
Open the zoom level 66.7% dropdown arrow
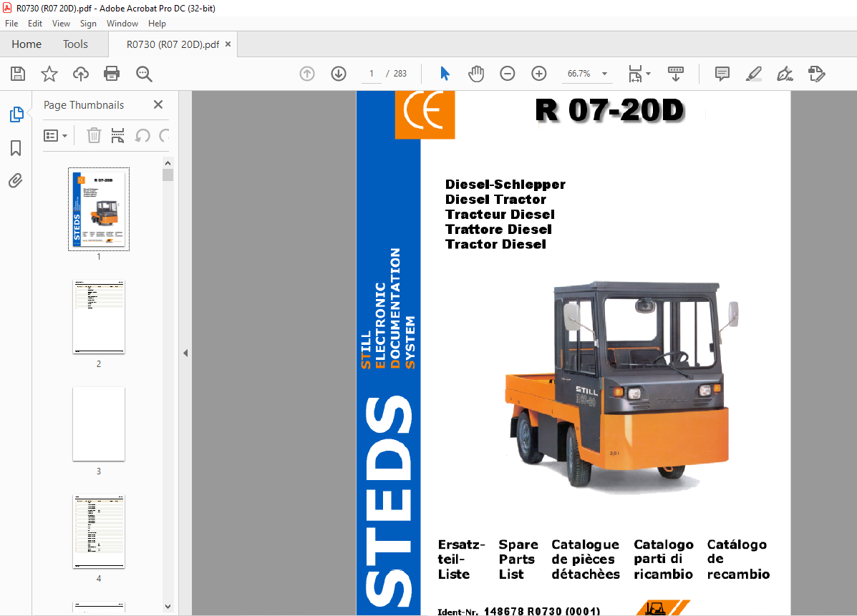[604, 74]
